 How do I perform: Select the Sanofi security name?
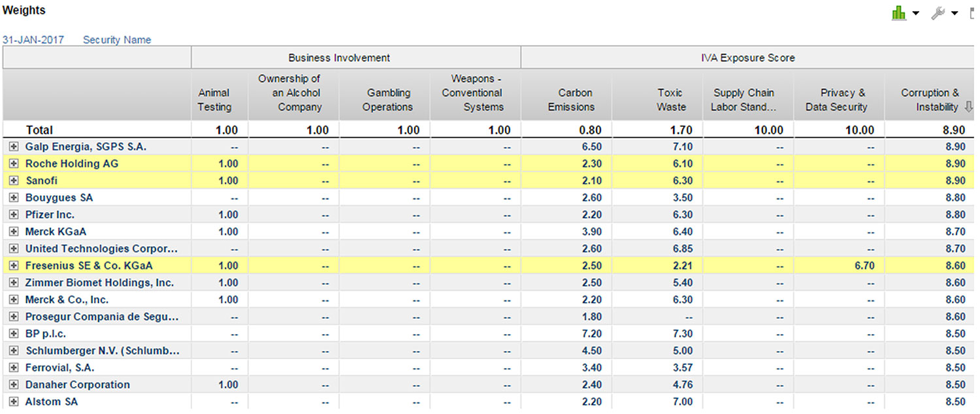click(42, 181)
